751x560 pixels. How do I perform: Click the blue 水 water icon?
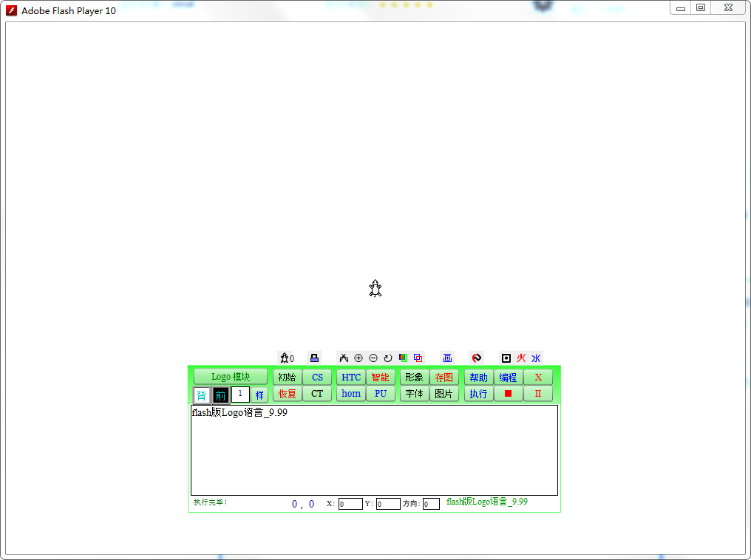pos(536,358)
